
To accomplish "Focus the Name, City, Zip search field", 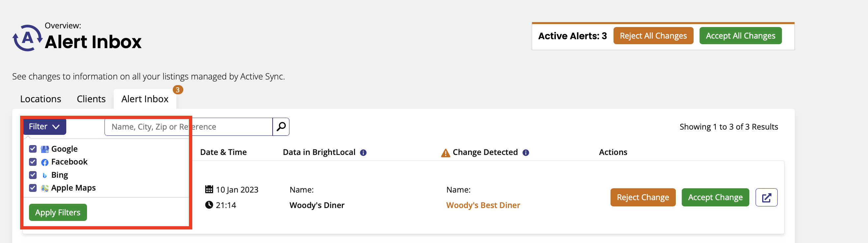I will (x=188, y=127).
